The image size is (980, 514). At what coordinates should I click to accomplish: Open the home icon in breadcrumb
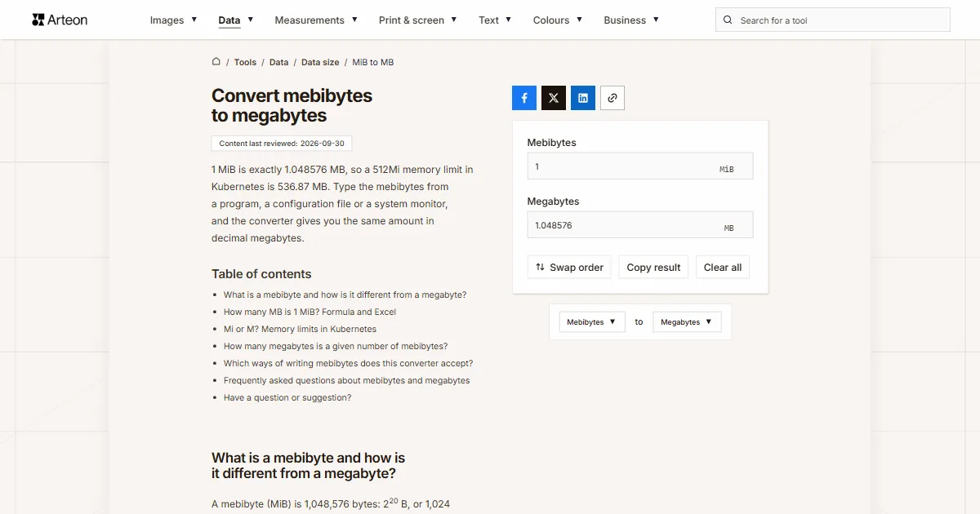pyautogui.click(x=216, y=61)
